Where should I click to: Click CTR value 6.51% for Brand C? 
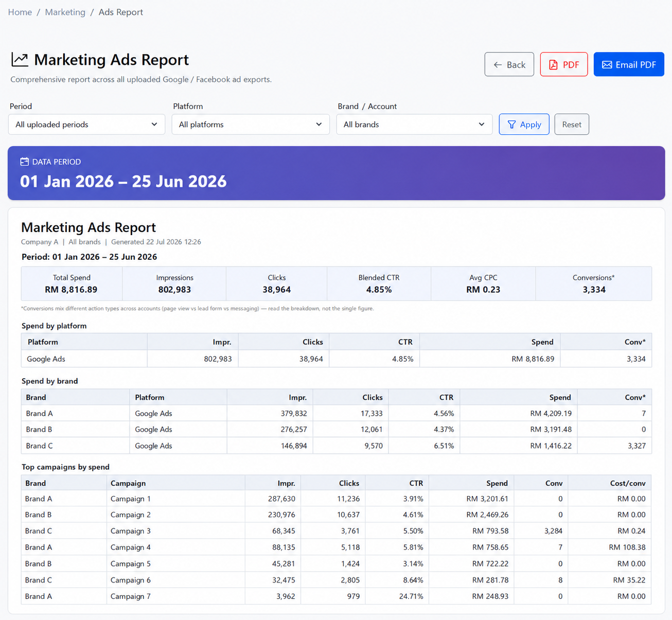click(444, 446)
